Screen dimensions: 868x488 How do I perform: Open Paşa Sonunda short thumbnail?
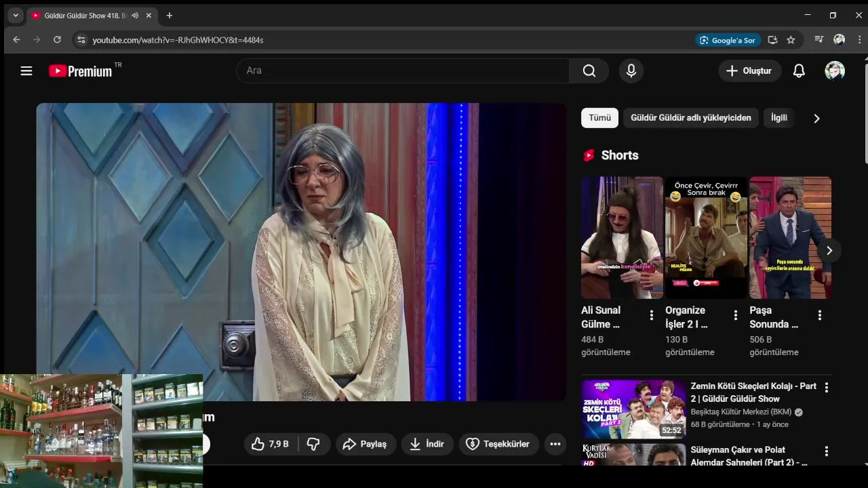[790, 237]
